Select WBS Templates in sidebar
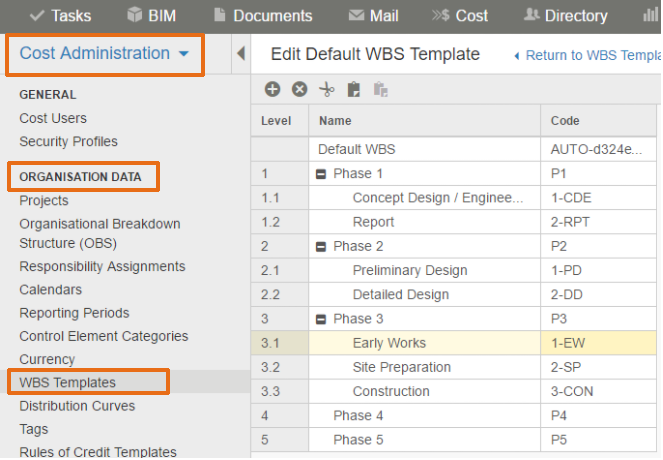Image resolution: width=663 pixels, height=460 pixels. [x=68, y=382]
